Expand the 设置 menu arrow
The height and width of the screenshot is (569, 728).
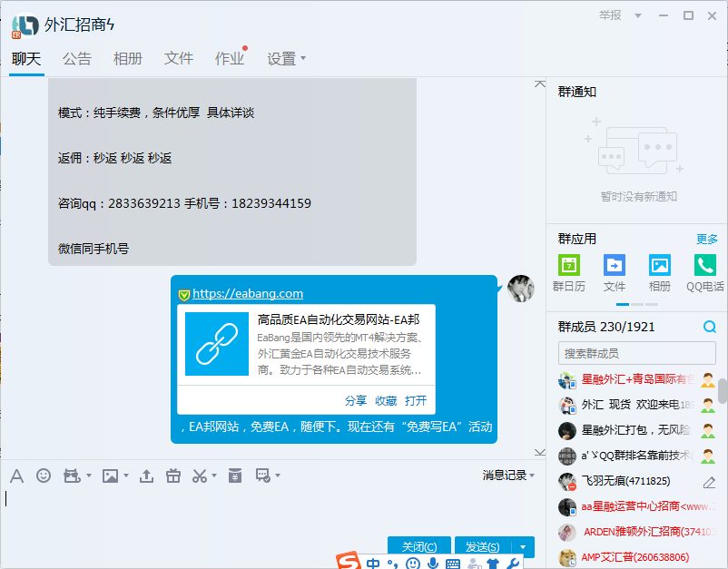point(303,59)
